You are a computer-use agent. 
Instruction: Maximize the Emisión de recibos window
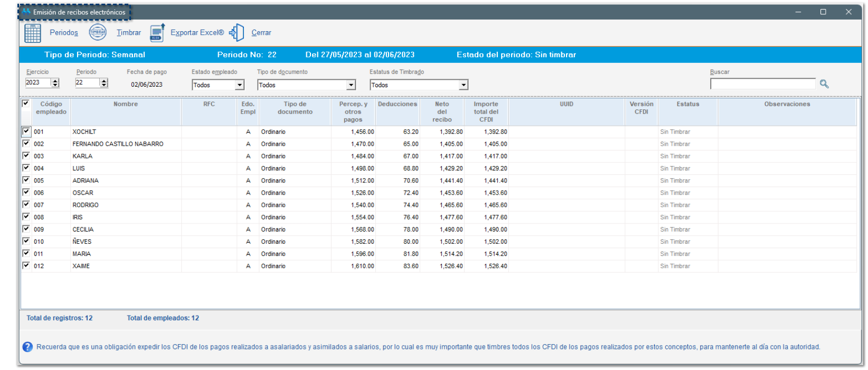[823, 12]
